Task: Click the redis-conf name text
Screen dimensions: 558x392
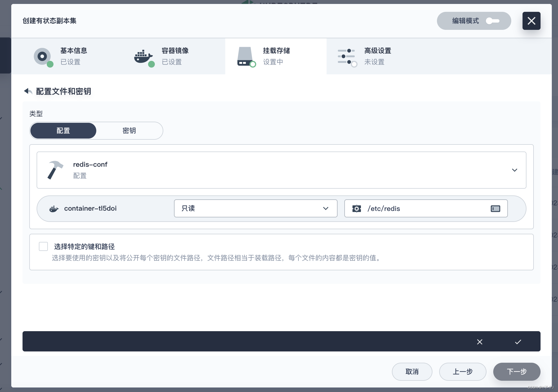Action: pos(90,164)
